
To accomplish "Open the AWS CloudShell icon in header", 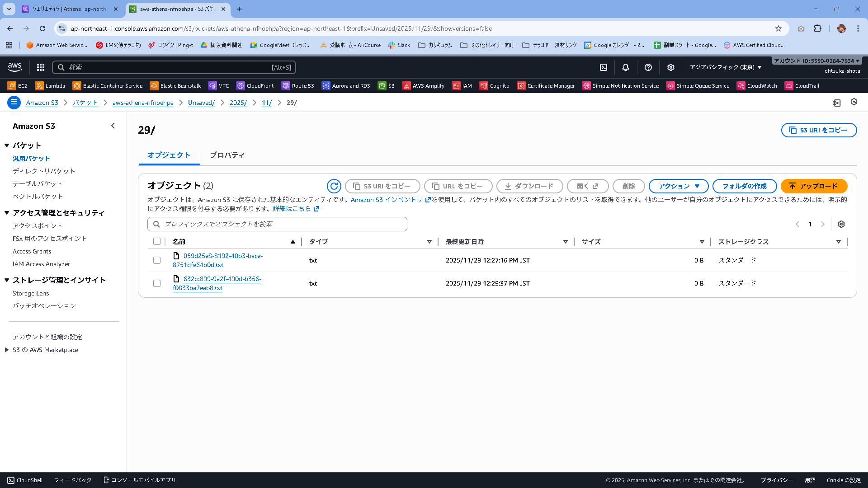I will [x=604, y=67].
